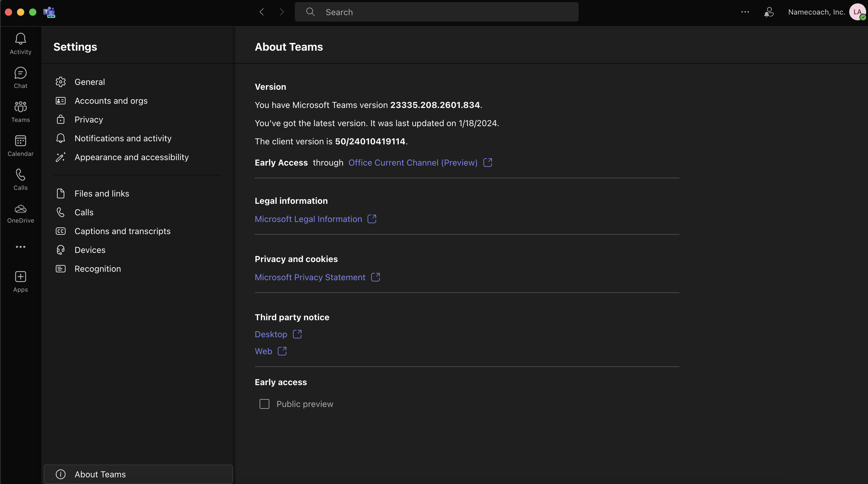This screenshot has width=868, height=484.
Task: Select Accounts and orgs settings
Action: pos(138,101)
